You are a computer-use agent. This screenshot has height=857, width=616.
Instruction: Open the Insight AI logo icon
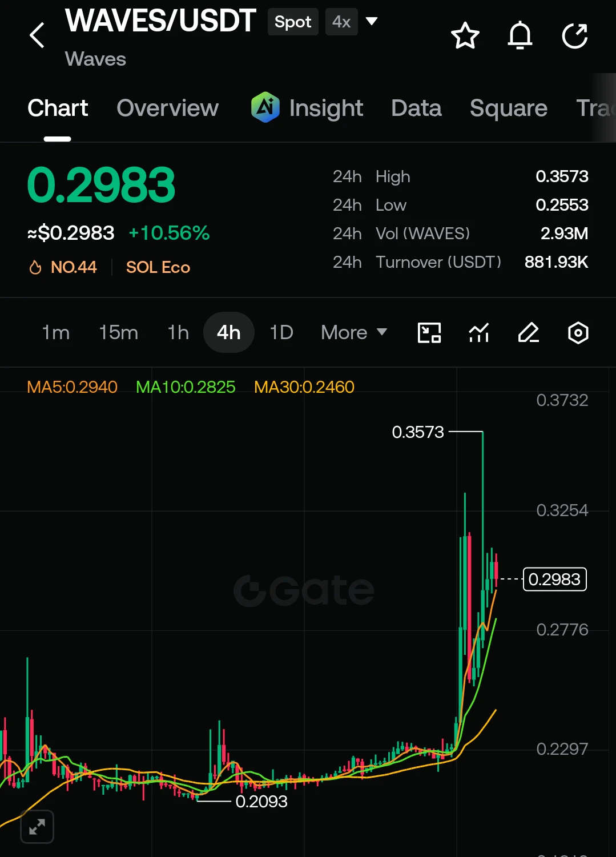pos(265,107)
